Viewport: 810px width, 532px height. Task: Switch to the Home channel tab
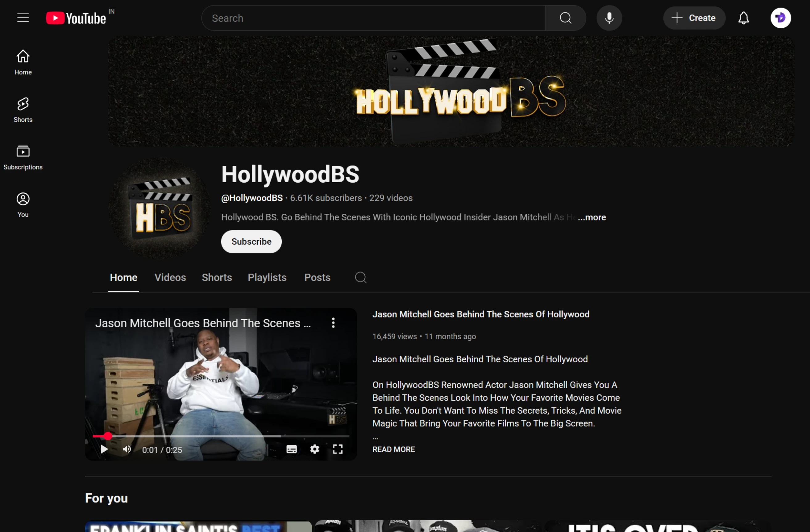click(123, 278)
